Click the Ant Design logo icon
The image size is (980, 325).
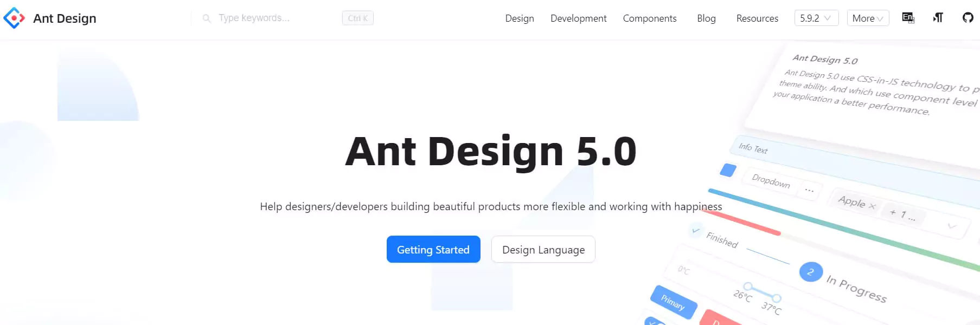[x=14, y=18]
